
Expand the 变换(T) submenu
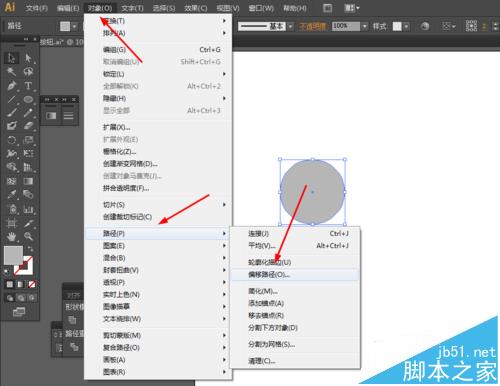(158, 21)
